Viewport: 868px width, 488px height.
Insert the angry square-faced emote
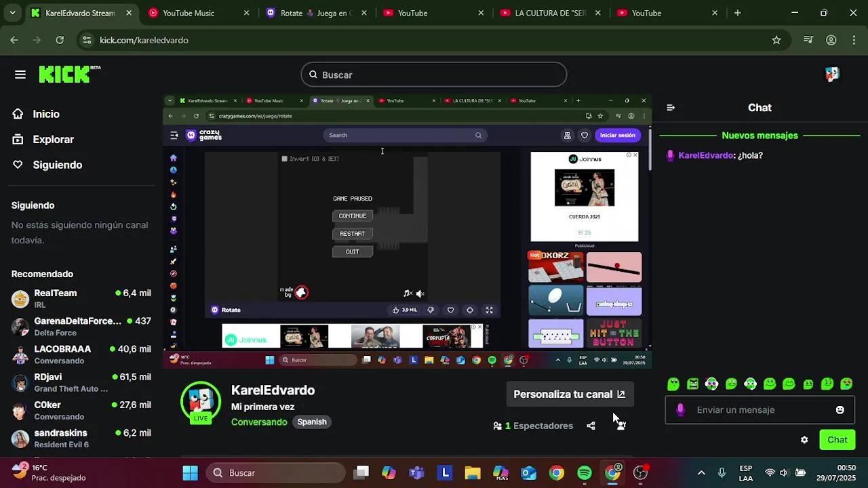tap(692, 384)
